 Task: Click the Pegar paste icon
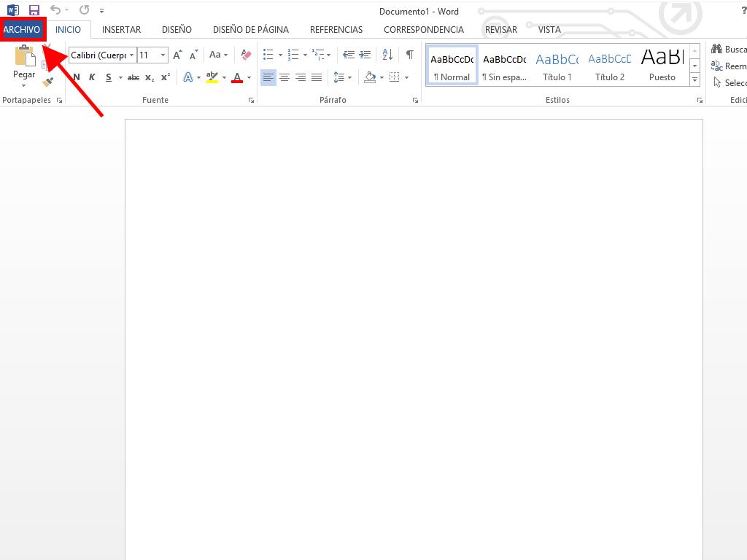click(24, 58)
